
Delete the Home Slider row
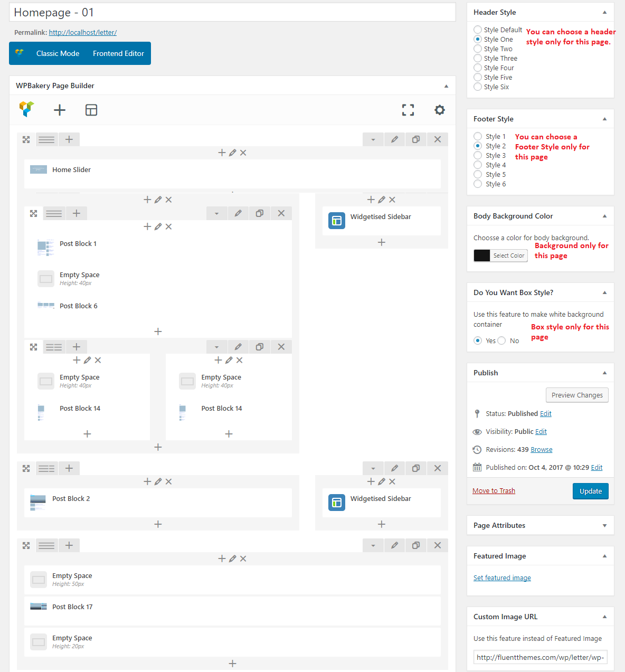pyautogui.click(x=437, y=139)
